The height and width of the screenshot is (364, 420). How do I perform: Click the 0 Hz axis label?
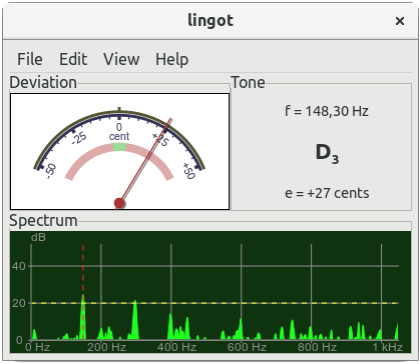tap(38, 347)
